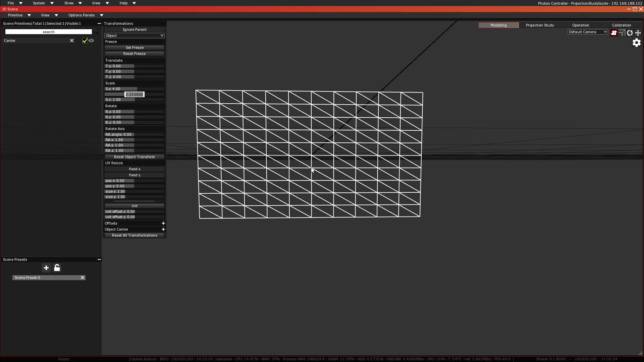Remove the Center primitive with its X
The image size is (644, 362).
71,41
